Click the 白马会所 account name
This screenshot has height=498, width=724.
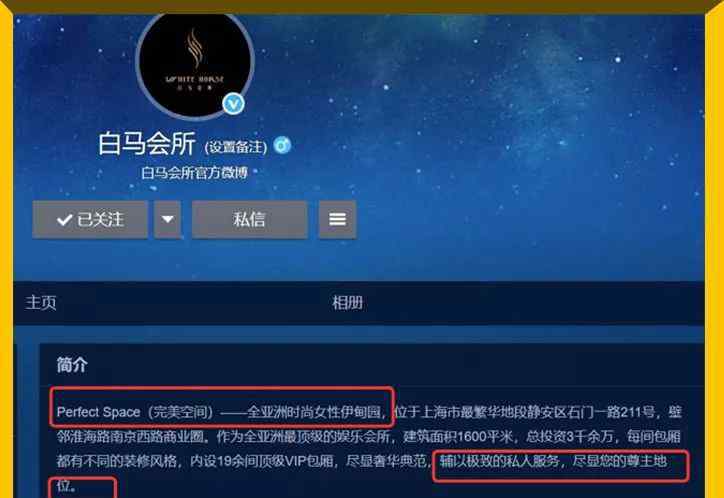[147, 144]
